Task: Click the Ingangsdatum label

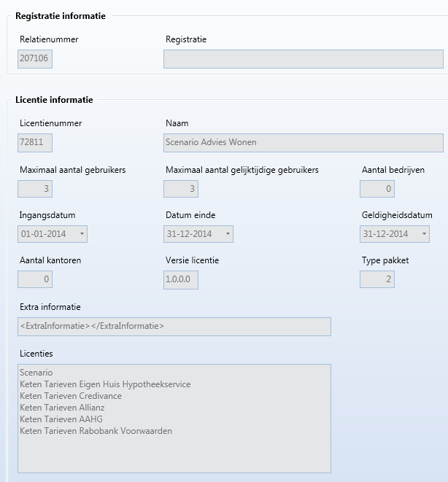Action: coord(47,215)
